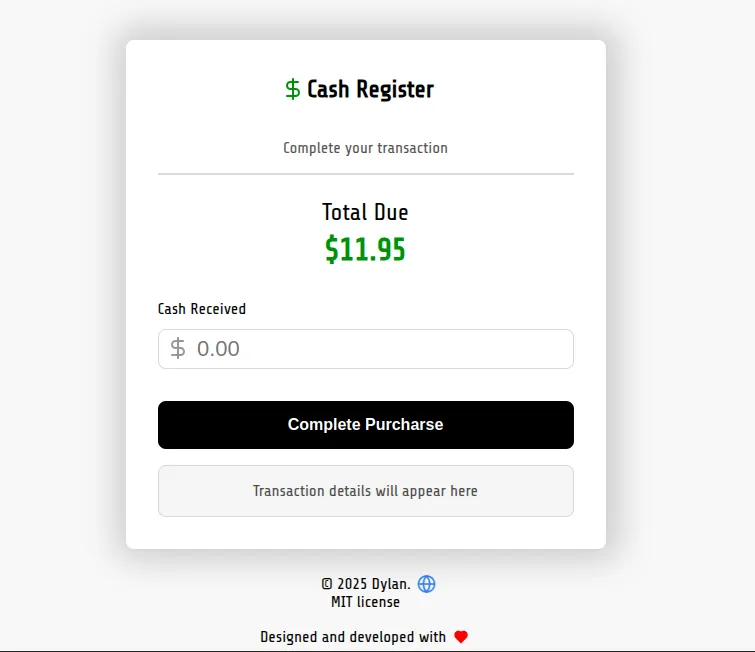The width and height of the screenshot is (755, 652).
Task: Click the word Purcharse on black button
Action: (404, 425)
